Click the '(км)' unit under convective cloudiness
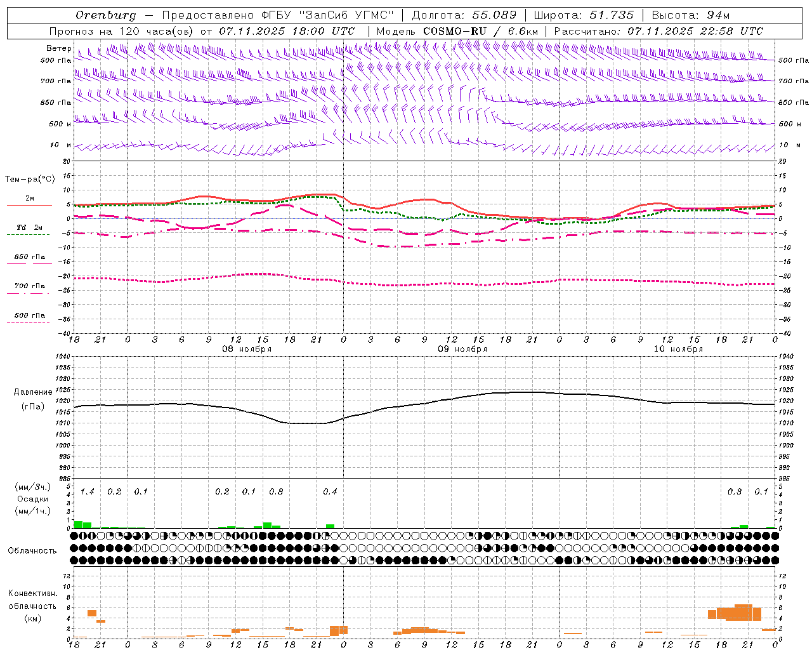 (33, 618)
